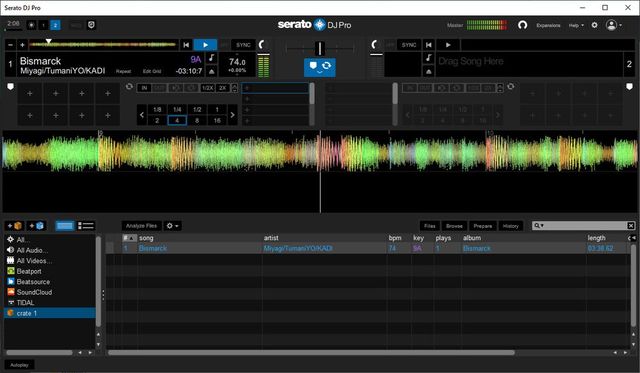Start playback on deck 2
Image resolution: width=640 pixels, height=373 pixels.
(x=448, y=45)
